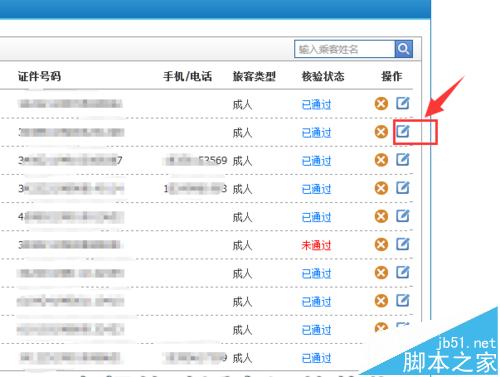
Task: Open 已通过 status in the second row
Action: click(x=316, y=133)
